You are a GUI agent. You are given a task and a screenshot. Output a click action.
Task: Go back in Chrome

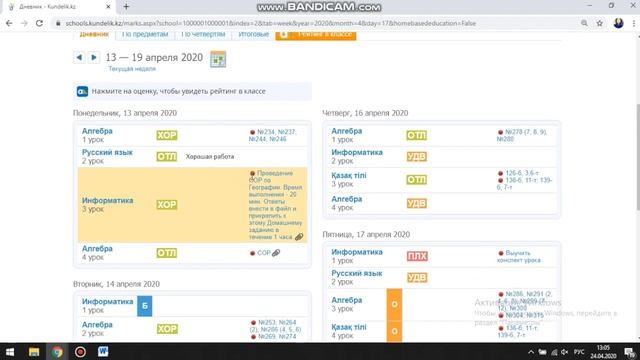pyautogui.click(x=9, y=23)
